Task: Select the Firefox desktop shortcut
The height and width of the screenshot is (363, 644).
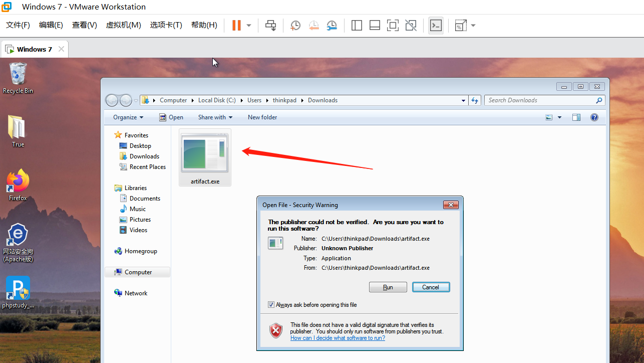Action: point(18,185)
